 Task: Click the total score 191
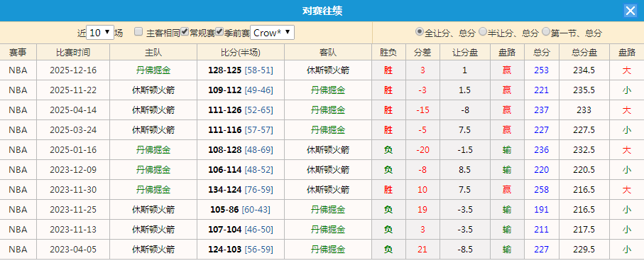(541, 210)
